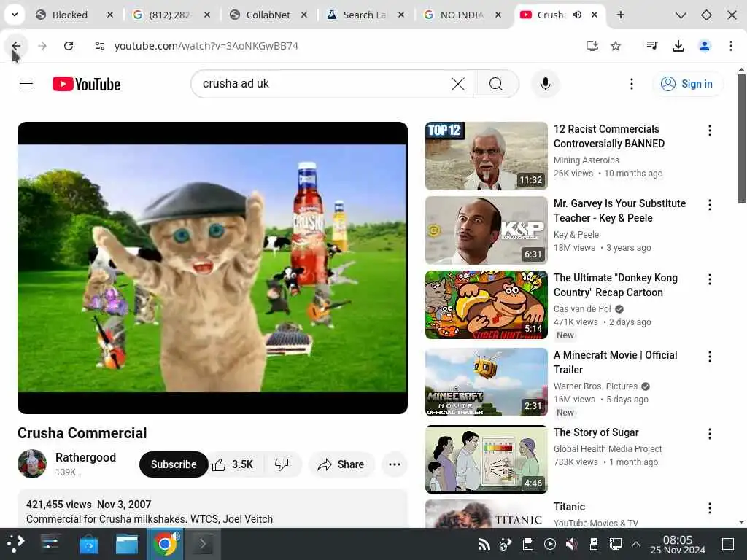Start voice search with microphone icon
Screen dimensions: 747x560
click(546, 84)
